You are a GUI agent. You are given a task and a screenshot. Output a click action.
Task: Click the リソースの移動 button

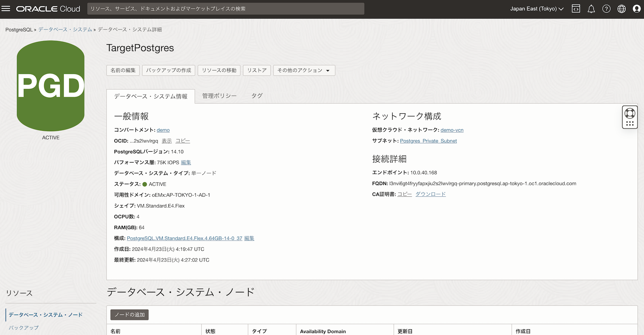coord(219,70)
